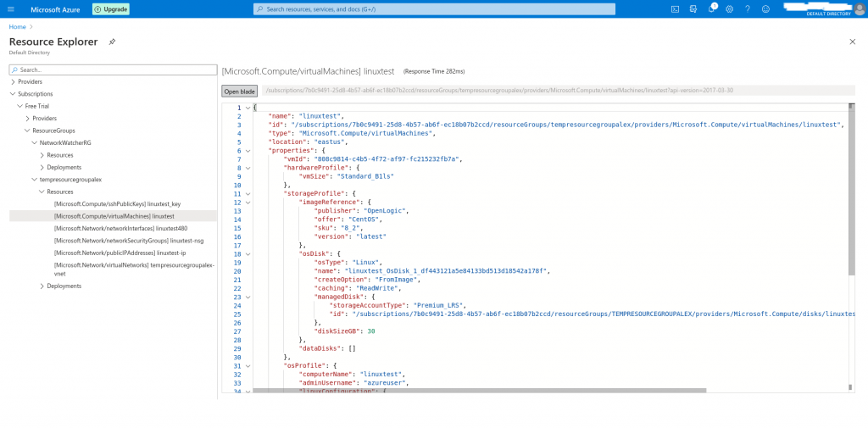The image size is (868, 428).
Task: Collapse the ResourceGroups node
Action: pyautogui.click(x=27, y=131)
